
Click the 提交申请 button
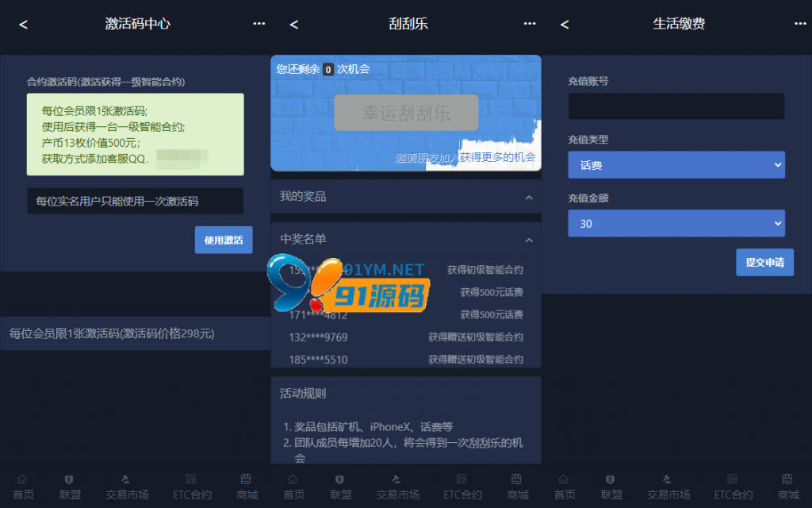(765, 262)
